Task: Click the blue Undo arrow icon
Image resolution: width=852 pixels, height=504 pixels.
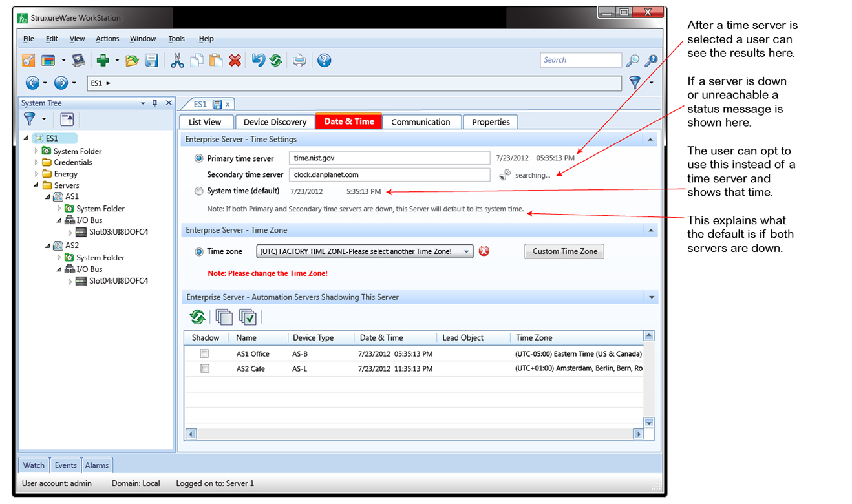Action: click(259, 60)
